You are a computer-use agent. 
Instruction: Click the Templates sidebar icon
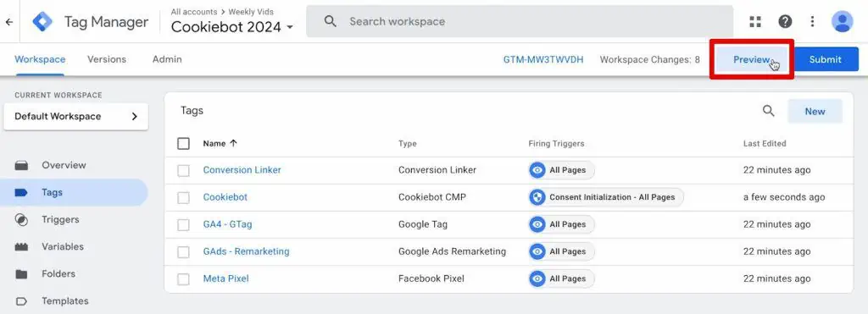[21, 300]
